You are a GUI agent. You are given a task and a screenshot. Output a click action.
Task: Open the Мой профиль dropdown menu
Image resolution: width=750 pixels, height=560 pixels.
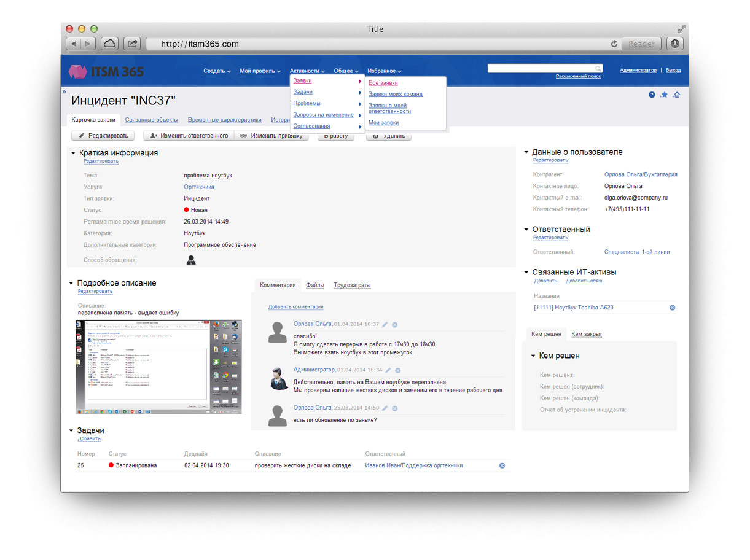pyautogui.click(x=260, y=71)
